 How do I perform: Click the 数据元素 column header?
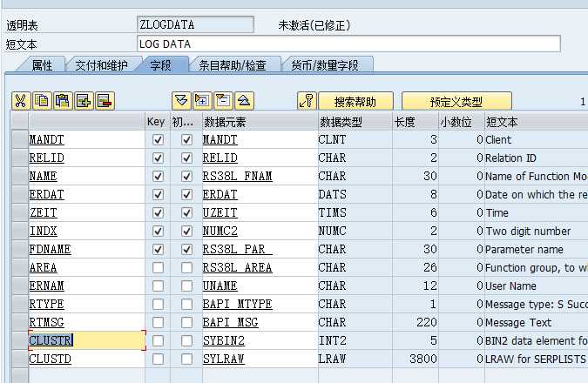tap(260, 122)
